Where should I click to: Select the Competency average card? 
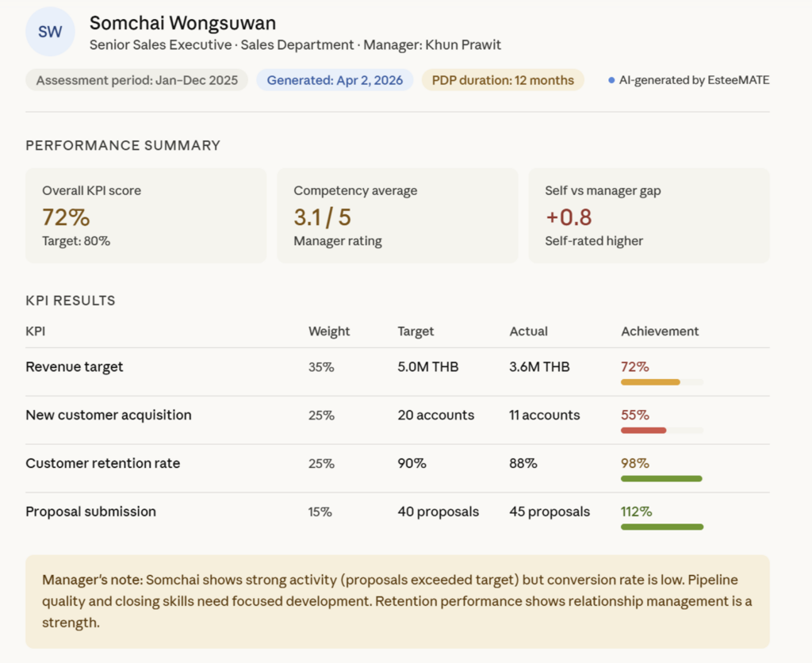click(x=397, y=215)
